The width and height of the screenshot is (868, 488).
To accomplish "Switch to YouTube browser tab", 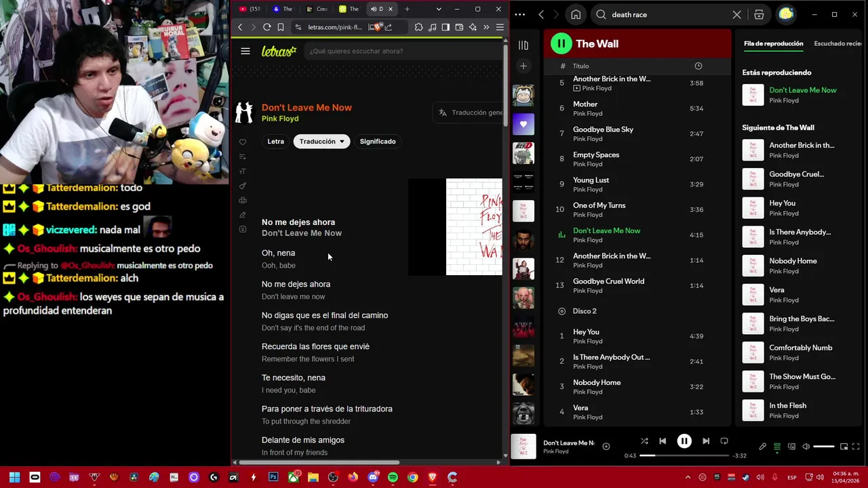I will [x=249, y=9].
